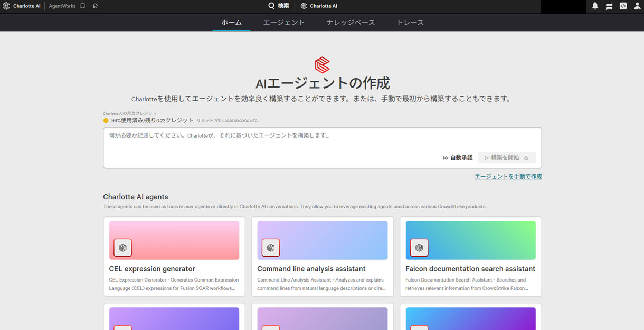644x330 pixels.
Task: Select the Command line analysis assistant title
Action: (311, 269)
